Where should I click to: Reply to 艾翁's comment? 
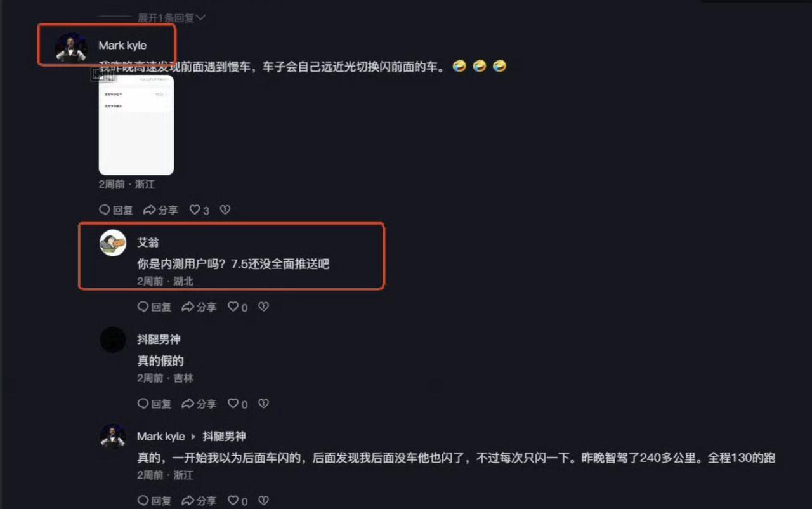pos(155,307)
